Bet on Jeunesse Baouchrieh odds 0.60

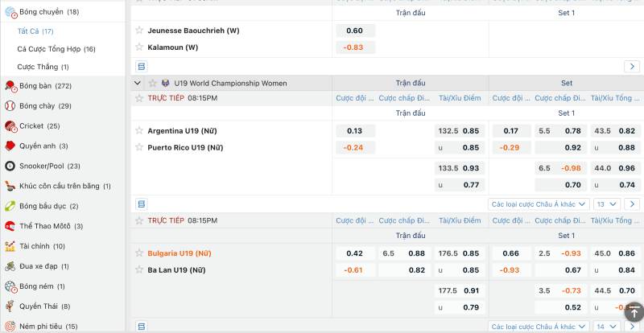click(x=354, y=31)
